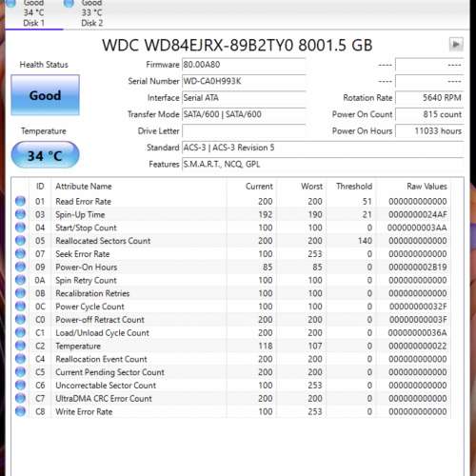This screenshot has width=476, height=476.
Task: Click status icon for Reallocated Sectors Count
Action: 20,241
